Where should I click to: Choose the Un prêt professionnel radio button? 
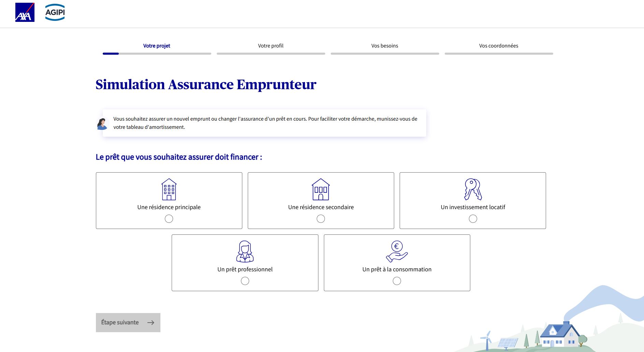245,281
